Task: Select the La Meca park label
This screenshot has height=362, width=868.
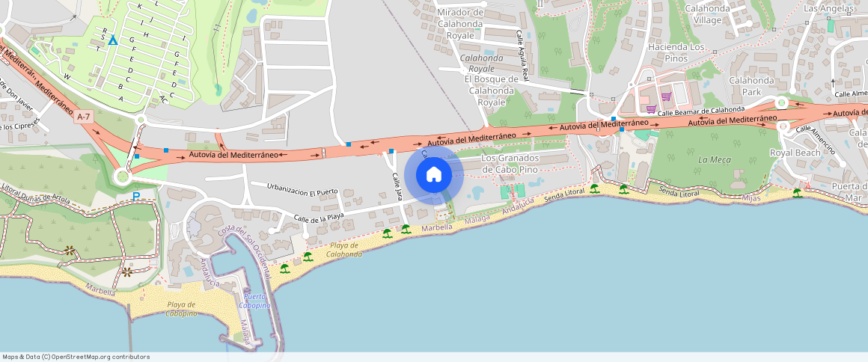Action: (x=715, y=160)
